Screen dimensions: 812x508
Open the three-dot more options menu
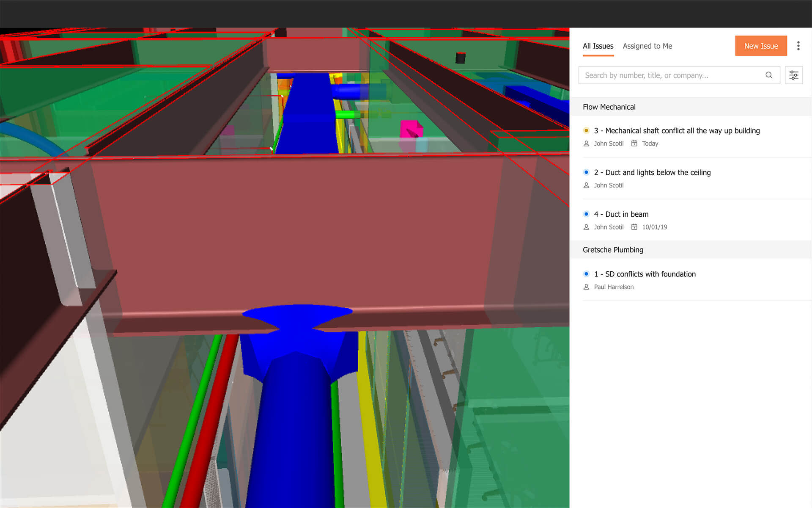[798, 46]
